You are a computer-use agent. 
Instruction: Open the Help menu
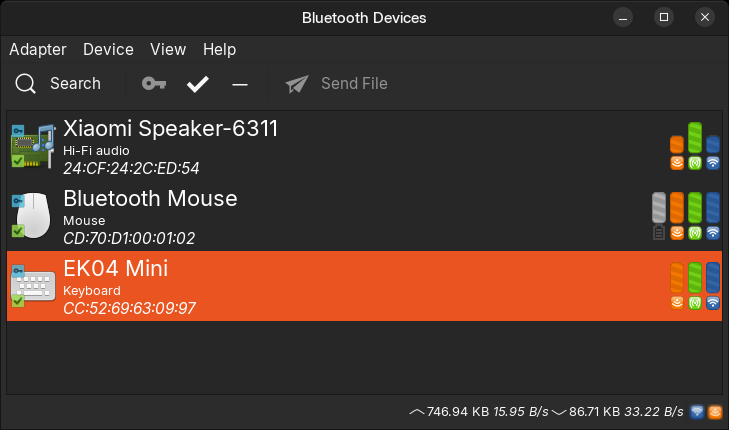coord(219,49)
